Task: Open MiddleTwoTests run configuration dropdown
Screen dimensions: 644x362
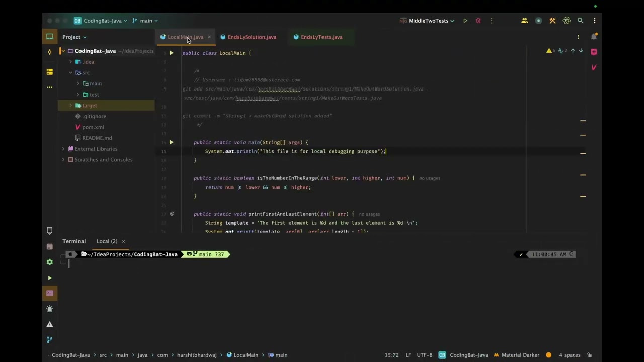Action: pyautogui.click(x=427, y=21)
